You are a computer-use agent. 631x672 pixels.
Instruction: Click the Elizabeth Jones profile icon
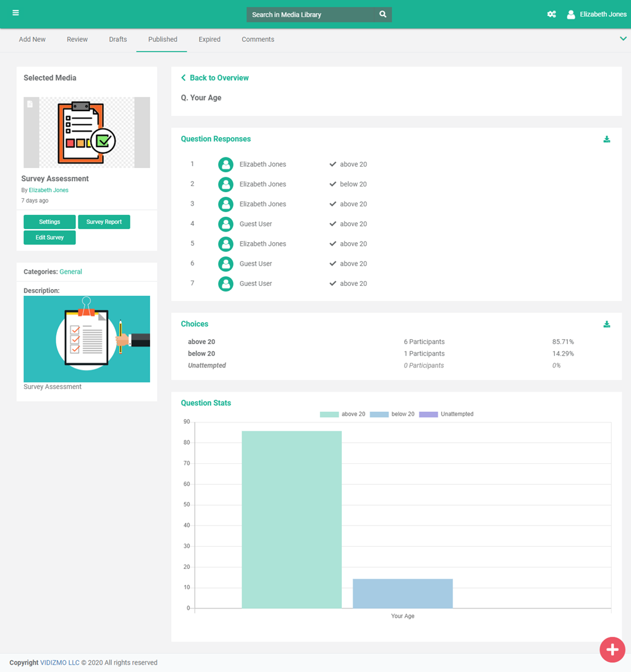tap(571, 14)
